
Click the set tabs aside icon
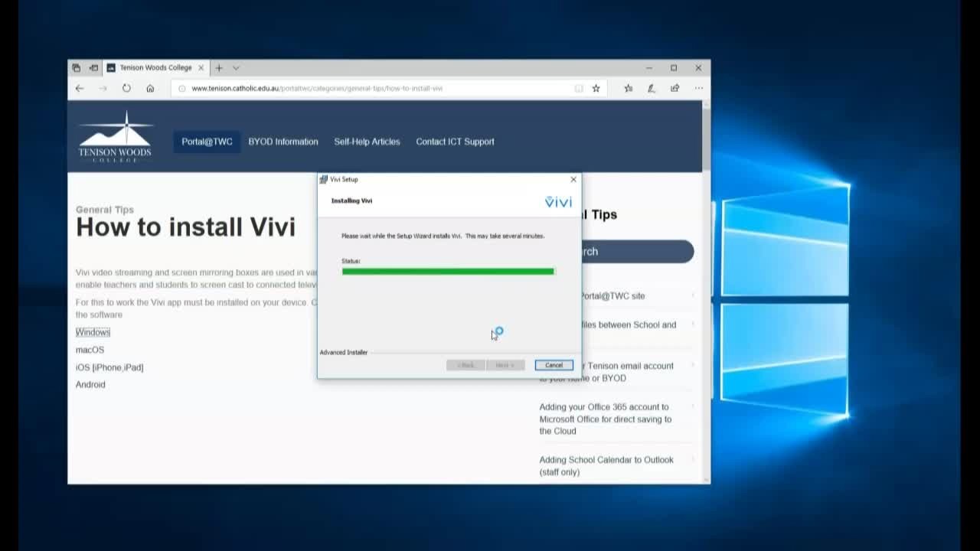(93, 67)
